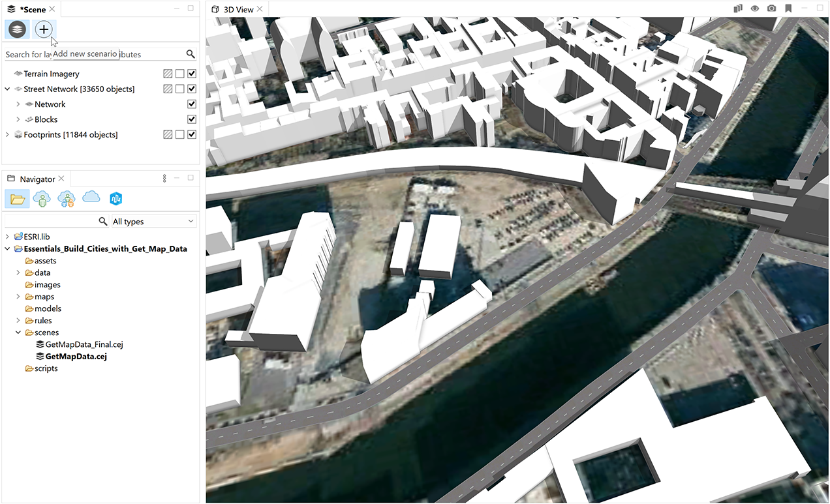The height and width of the screenshot is (504, 830).
Task: Open the 3D View visibility eye settings
Action: click(755, 8)
